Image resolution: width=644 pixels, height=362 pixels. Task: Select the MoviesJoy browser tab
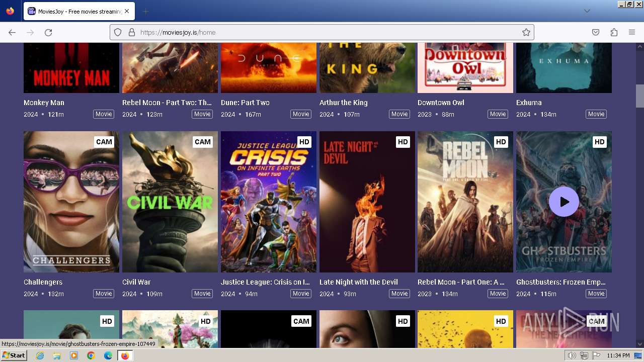(79, 11)
